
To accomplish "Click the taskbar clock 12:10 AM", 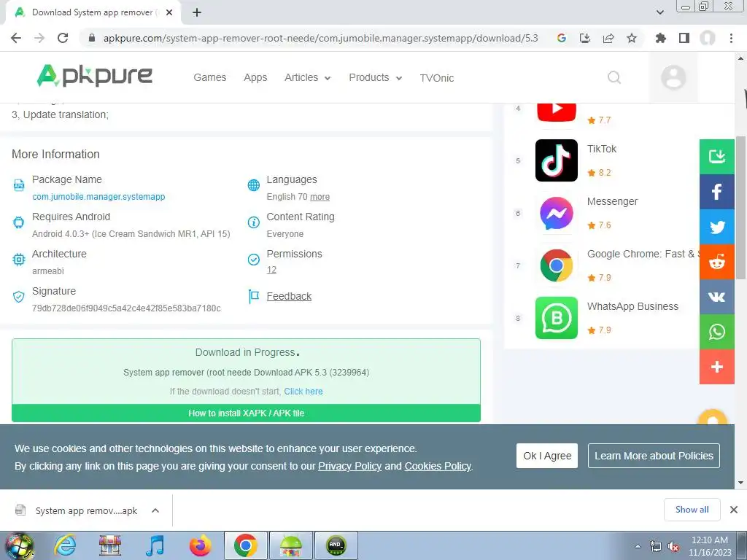I will click(709, 540).
